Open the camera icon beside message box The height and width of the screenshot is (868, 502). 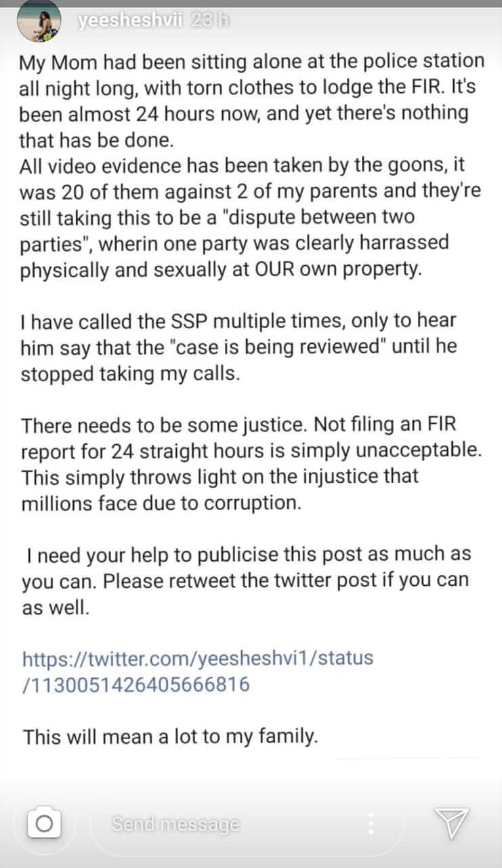click(45, 824)
